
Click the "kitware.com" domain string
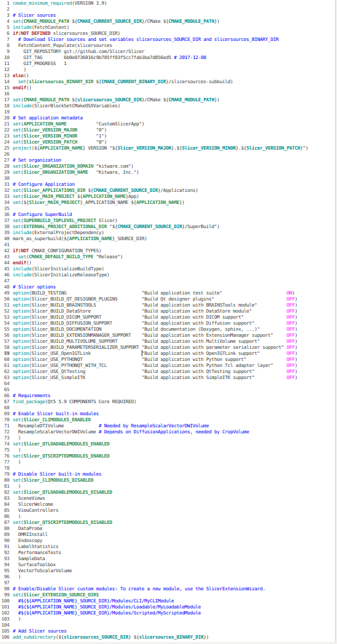pos(113,166)
